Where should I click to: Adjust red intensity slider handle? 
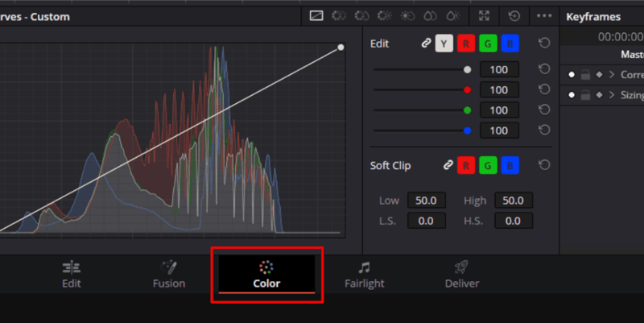point(468,90)
